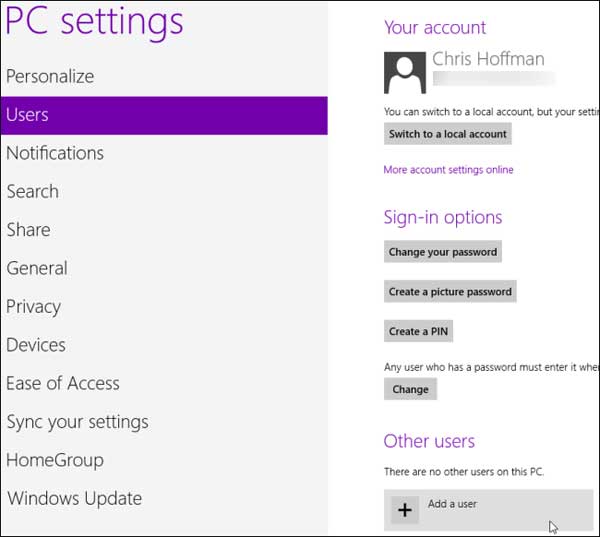
Task: Select Share in the settings list
Action: pyautogui.click(x=29, y=230)
